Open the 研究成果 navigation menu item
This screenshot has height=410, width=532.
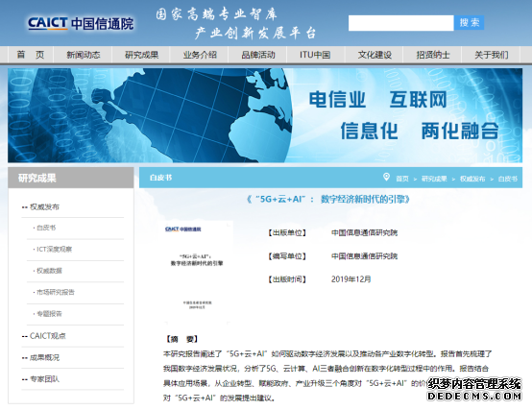point(141,55)
